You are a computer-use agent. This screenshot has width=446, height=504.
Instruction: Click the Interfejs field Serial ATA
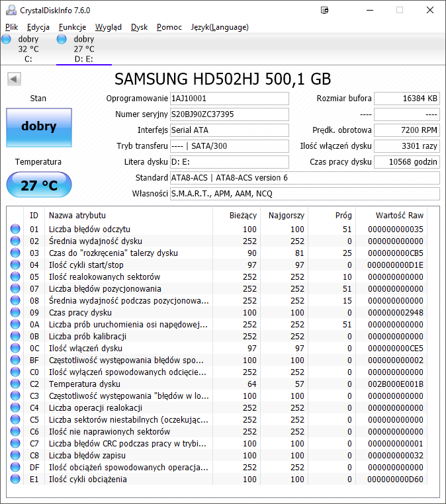[229, 130]
